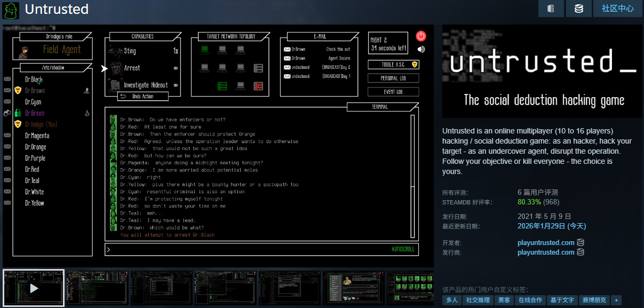Click the green server node in network topology
Image resolution: width=644 pixels, height=308 pixels.
pyautogui.click(x=222, y=86)
